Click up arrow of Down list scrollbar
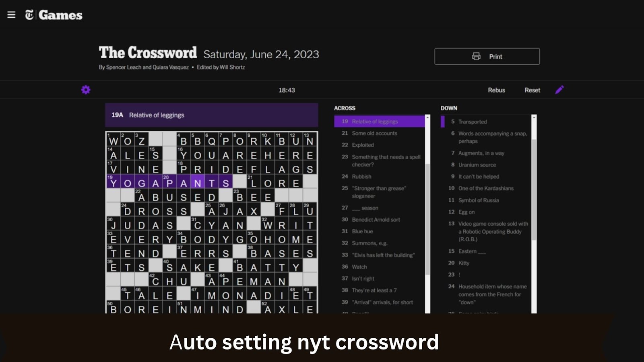Screen dimensions: 644x362 [534, 117]
